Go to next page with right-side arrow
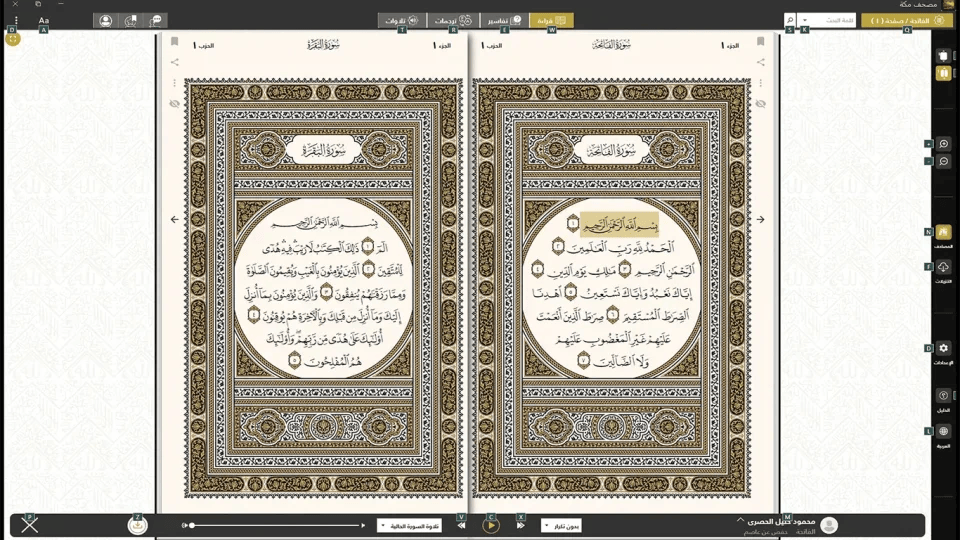The image size is (960, 540). tap(760, 219)
